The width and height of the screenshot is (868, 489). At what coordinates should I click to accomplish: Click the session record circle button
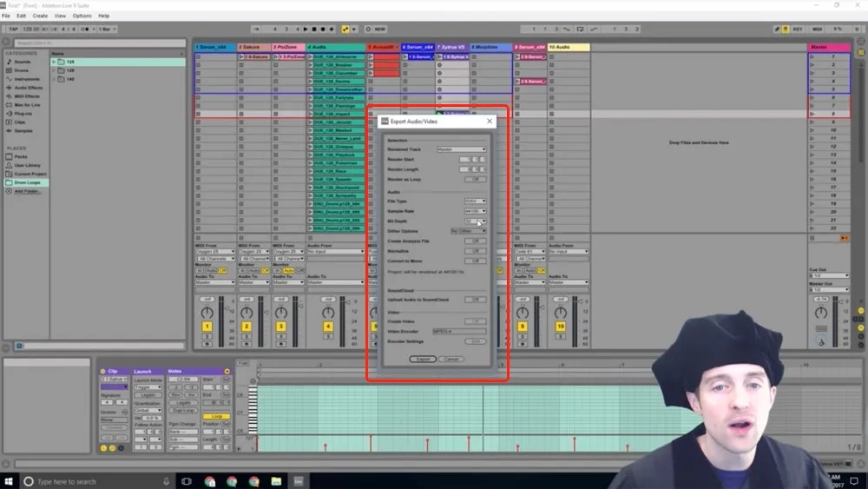[368, 29]
